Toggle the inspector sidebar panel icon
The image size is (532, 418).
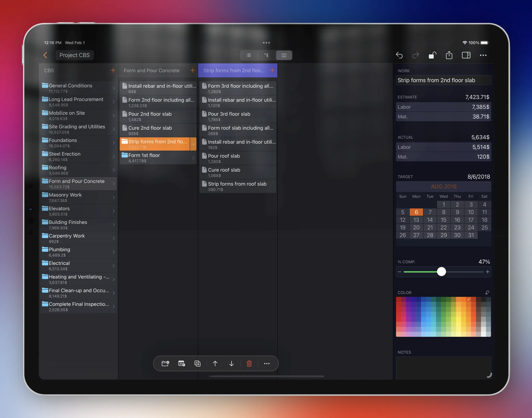(466, 55)
